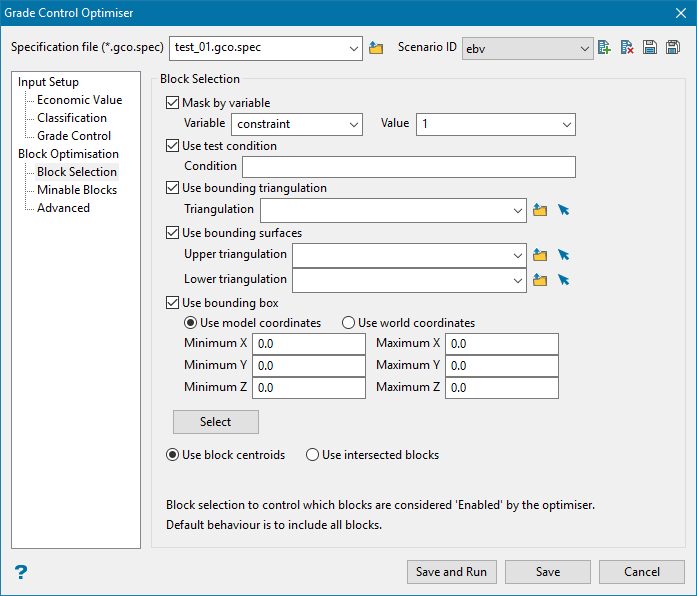Open the Variable dropdown showing constraint
Screen dimensions: 697x596
[x=296, y=124]
